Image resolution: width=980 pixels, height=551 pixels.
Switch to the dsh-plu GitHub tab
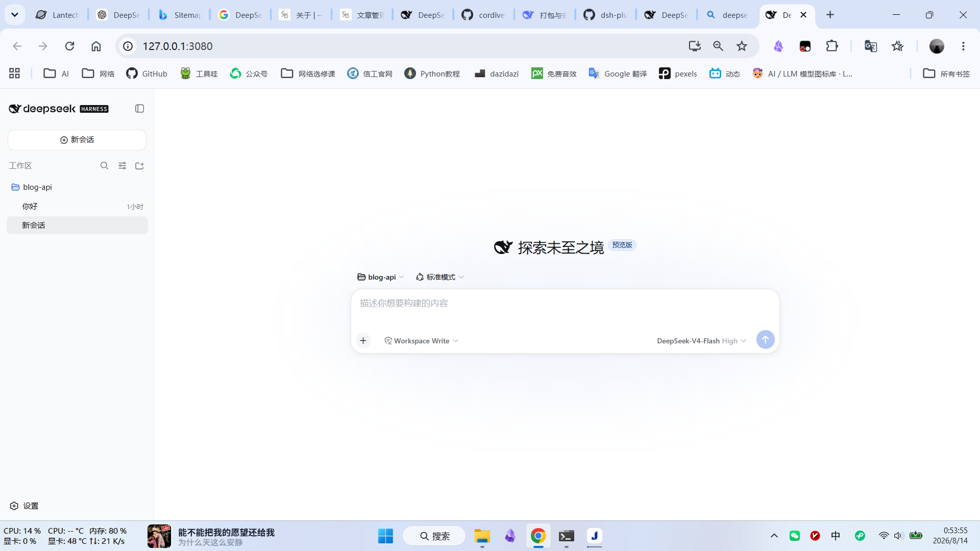606,15
